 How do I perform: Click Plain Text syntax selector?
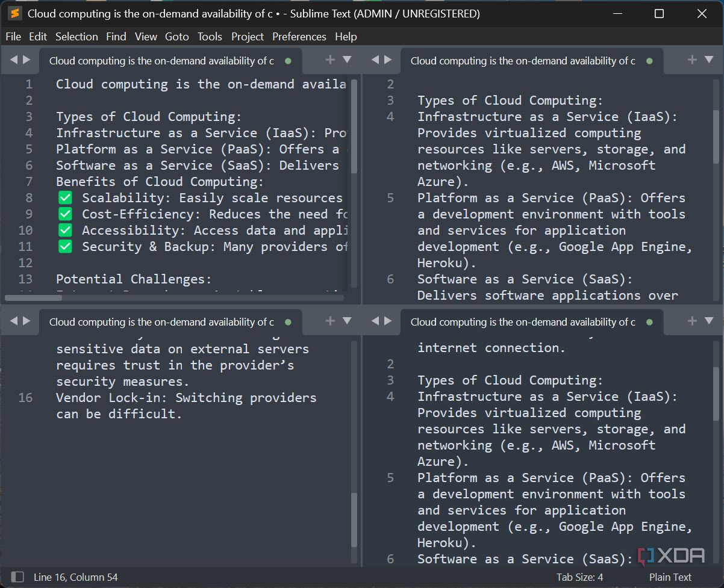click(670, 577)
